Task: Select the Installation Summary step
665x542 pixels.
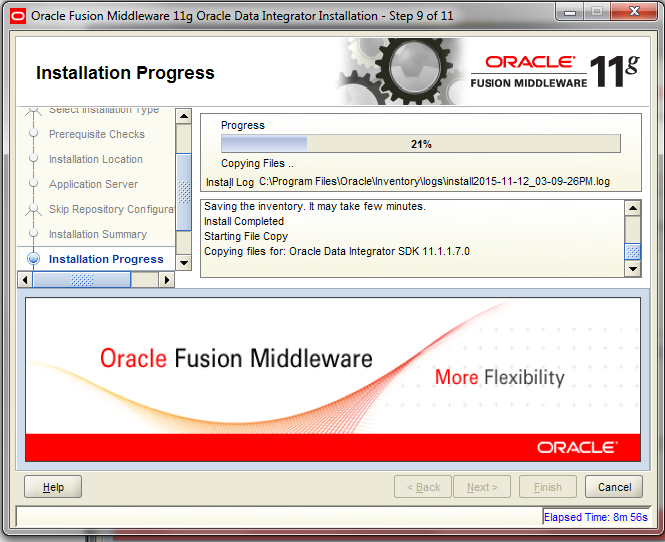Action: (x=98, y=234)
